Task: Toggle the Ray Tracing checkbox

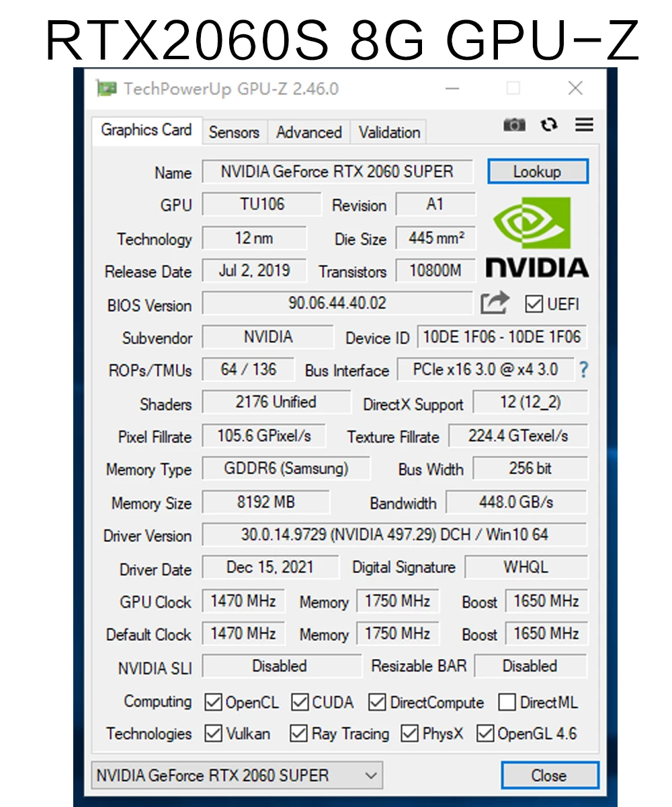Action: click(298, 734)
